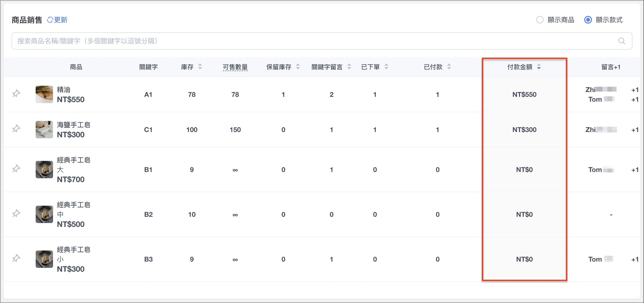Image resolution: width=644 pixels, height=303 pixels.
Task: Click the NT$300 payment amount cell
Action: 524,130
